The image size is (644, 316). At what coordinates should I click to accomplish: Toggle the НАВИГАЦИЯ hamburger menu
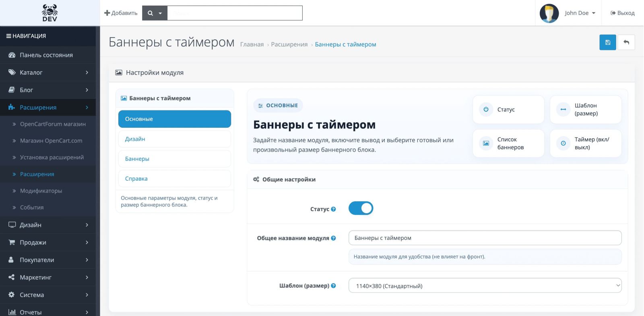(8, 36)
